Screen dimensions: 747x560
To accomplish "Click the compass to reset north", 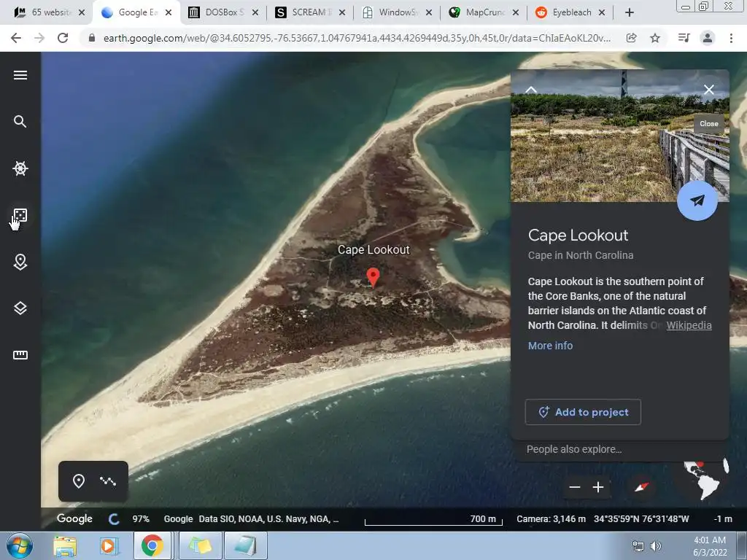I will (642, 487).
